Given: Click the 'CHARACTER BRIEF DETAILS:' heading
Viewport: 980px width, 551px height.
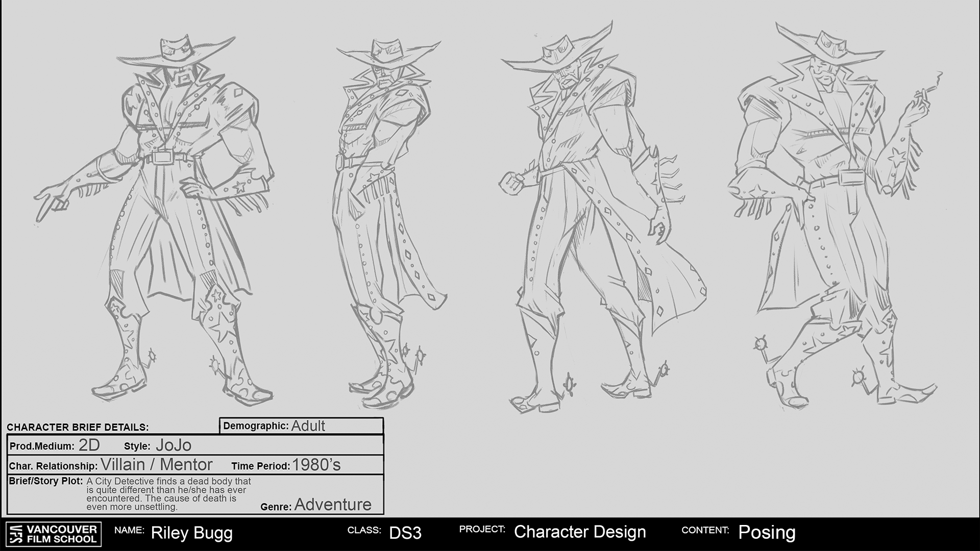Looking at the screenshot, I should tap(78, 428).
